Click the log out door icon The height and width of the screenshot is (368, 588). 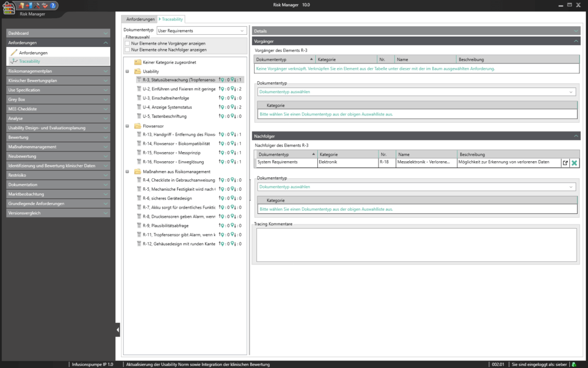(x=29, y=5)
